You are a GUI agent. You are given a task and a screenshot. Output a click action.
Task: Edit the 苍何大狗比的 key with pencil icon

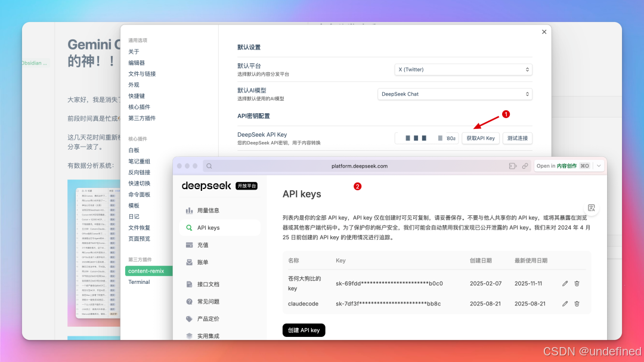565,283
